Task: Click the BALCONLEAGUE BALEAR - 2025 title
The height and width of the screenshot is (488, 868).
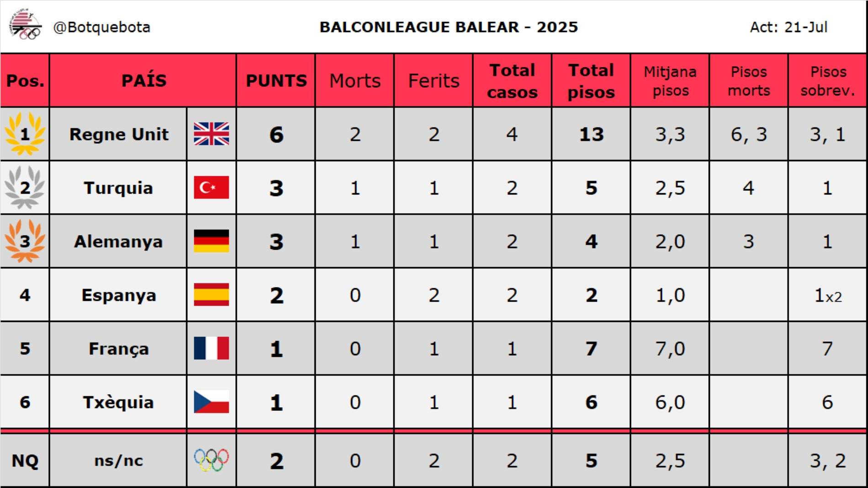Action: click(449, 27)
